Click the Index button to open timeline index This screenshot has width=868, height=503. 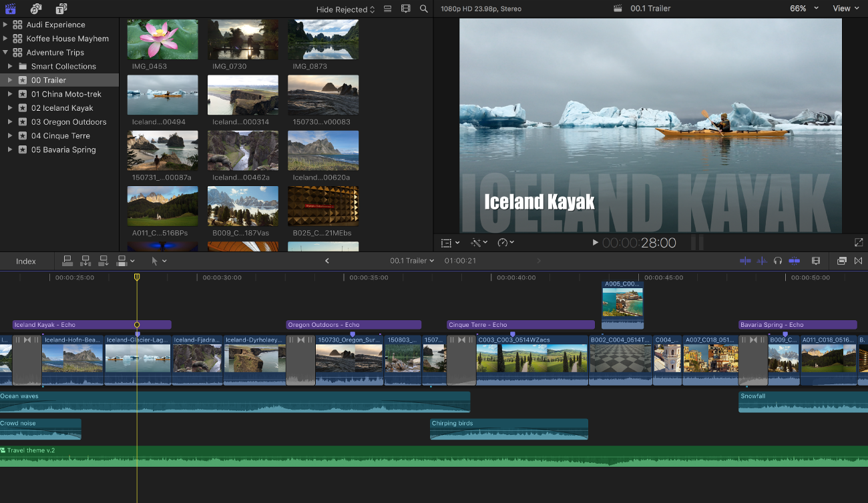[27, 261]
